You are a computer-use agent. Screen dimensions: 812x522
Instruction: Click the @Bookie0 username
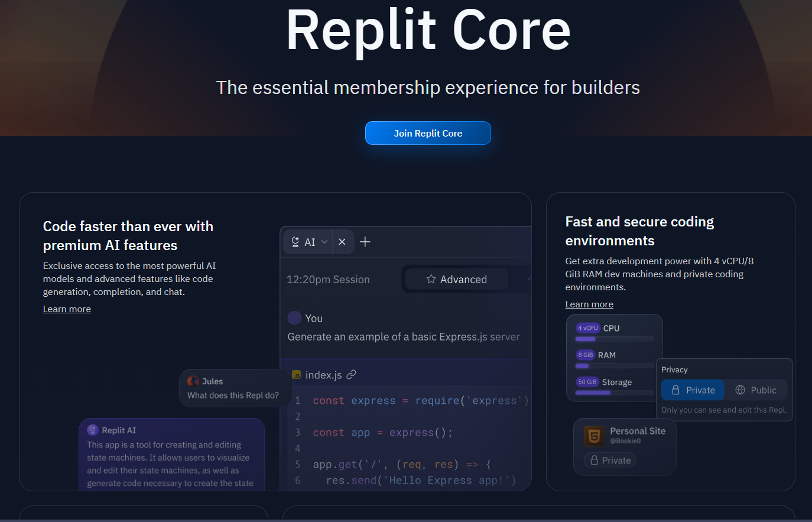coord(625,441)
